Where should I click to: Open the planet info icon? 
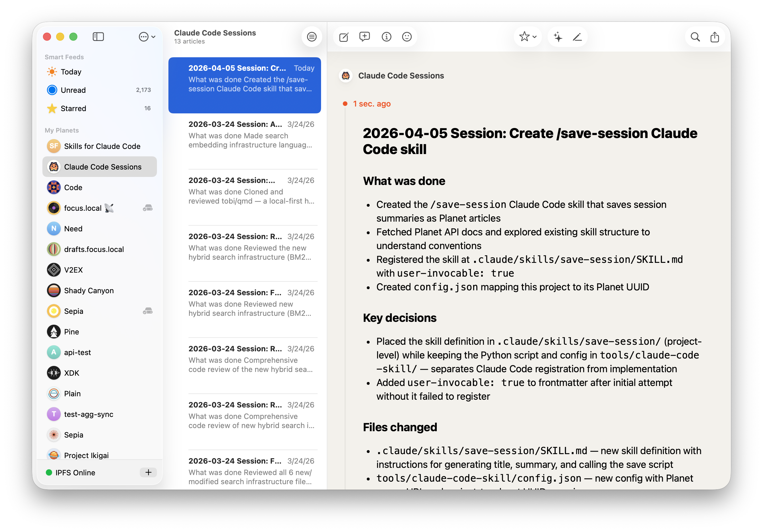(386, 37)
